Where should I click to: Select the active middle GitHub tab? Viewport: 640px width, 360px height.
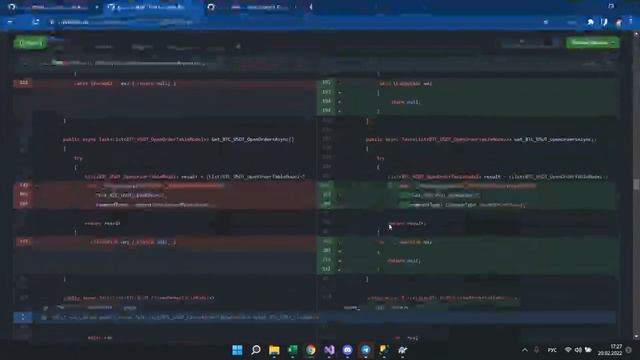click(153, 7)
